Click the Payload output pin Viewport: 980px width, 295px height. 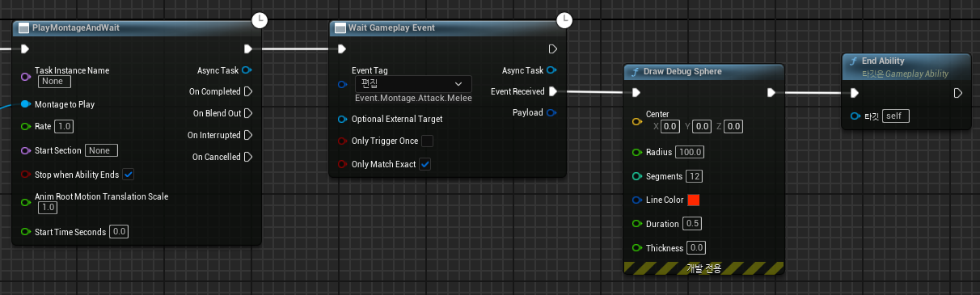(552, 112)
